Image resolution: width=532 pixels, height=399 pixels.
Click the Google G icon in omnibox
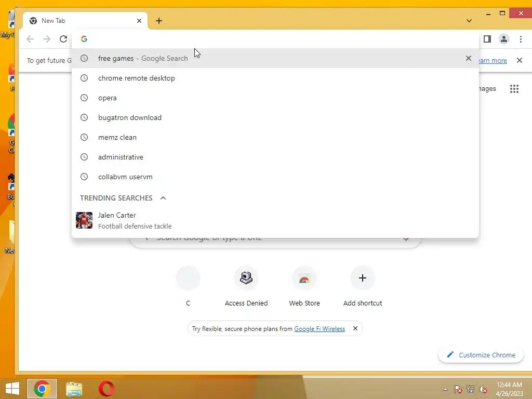pyautogui.click(x=84, y=39)
